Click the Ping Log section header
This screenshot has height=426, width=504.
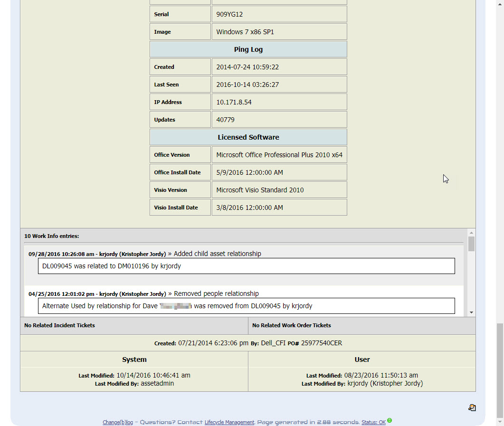tap(248, 49)
